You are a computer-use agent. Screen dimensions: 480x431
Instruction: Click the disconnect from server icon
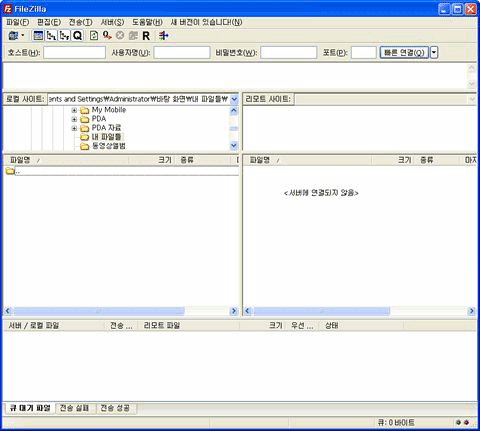(x=133, y=35)
